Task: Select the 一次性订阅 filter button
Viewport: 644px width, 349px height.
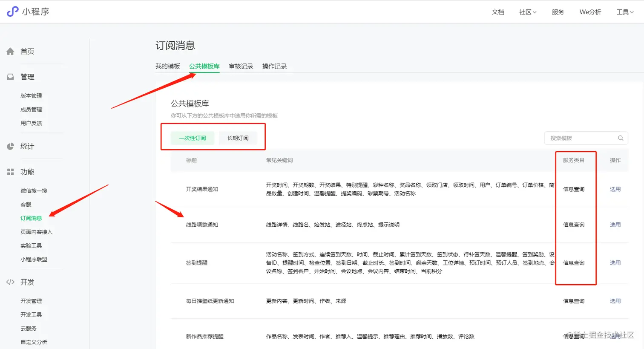Action: pos(193,138)
